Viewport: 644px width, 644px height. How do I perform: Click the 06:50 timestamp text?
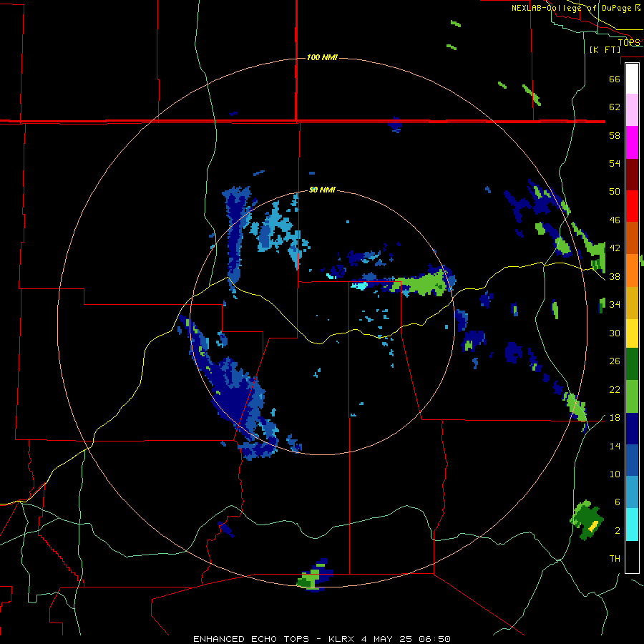435,639
